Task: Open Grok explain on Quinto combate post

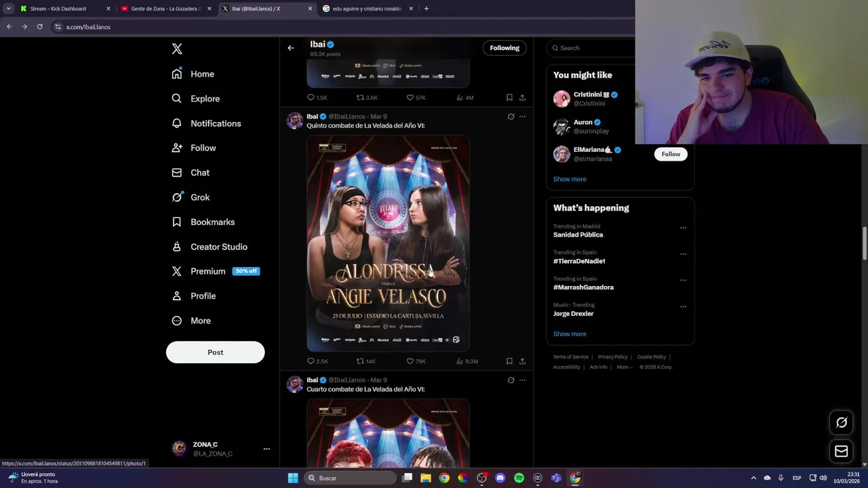Action: tap(511, 117)
